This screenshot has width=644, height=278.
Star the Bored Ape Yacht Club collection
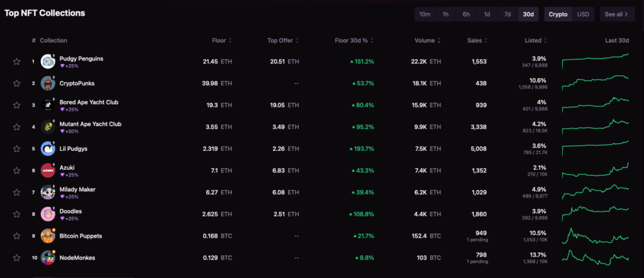coord(16,105)
